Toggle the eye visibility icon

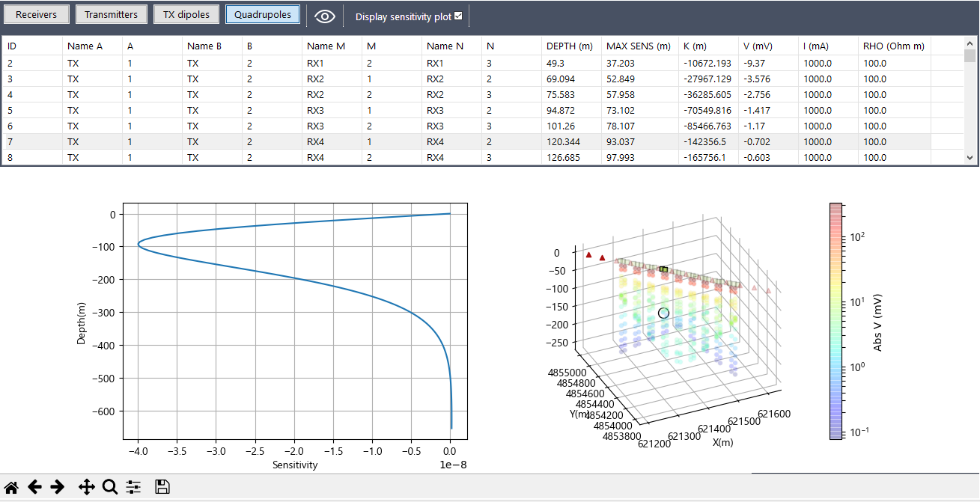(x=325, y=16)
